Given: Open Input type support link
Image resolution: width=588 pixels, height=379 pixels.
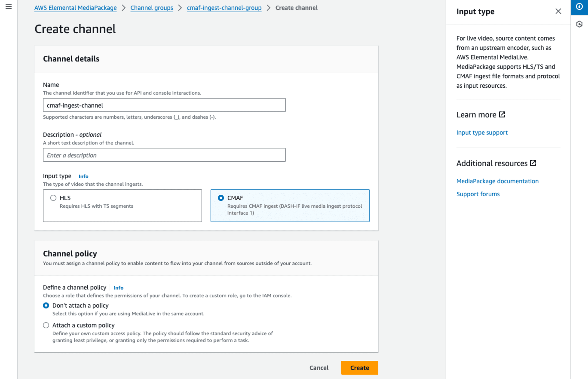Looking at the screenshot, I should coord(482,132).
